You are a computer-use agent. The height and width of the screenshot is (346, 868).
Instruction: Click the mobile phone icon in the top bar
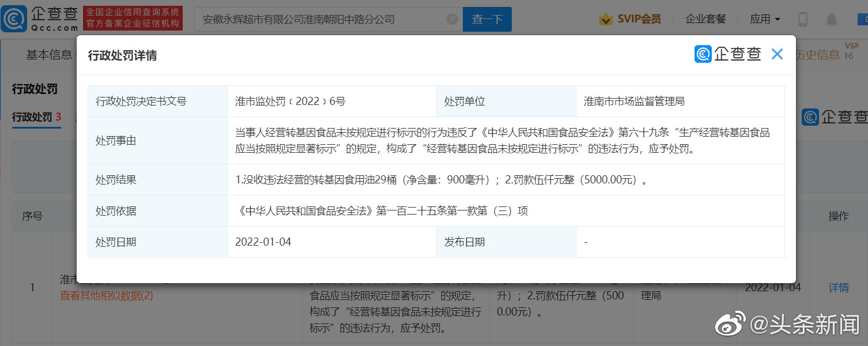803,19
